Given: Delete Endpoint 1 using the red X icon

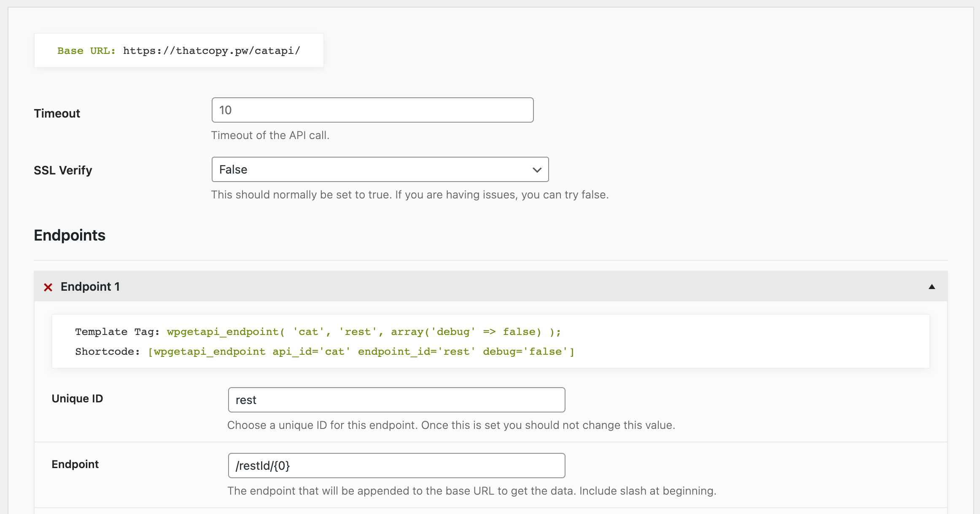Looking at the screenshot, I should click(48, 286).
